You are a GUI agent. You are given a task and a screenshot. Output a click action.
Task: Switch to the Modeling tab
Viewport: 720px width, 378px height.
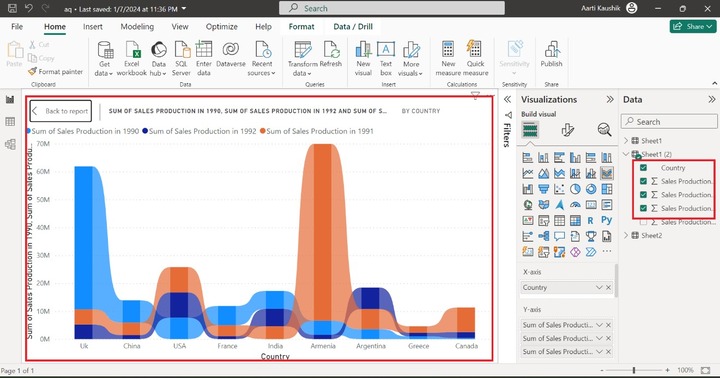coord(137,27)
